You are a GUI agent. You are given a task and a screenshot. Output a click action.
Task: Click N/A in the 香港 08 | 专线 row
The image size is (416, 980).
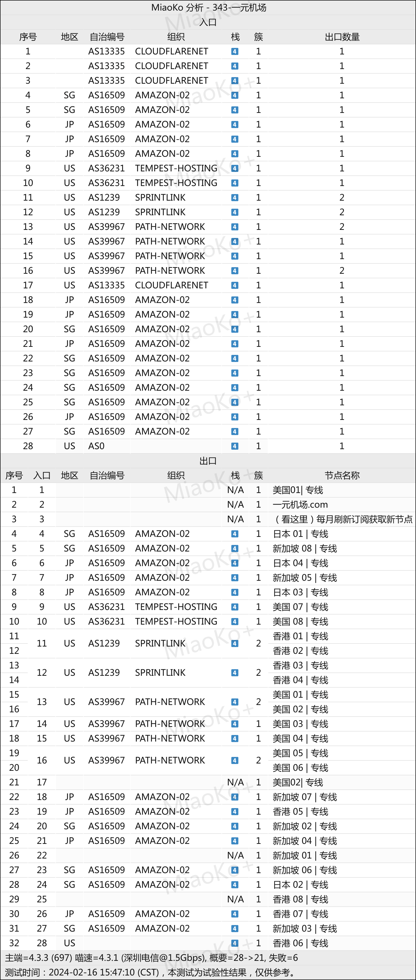[235, 899]
